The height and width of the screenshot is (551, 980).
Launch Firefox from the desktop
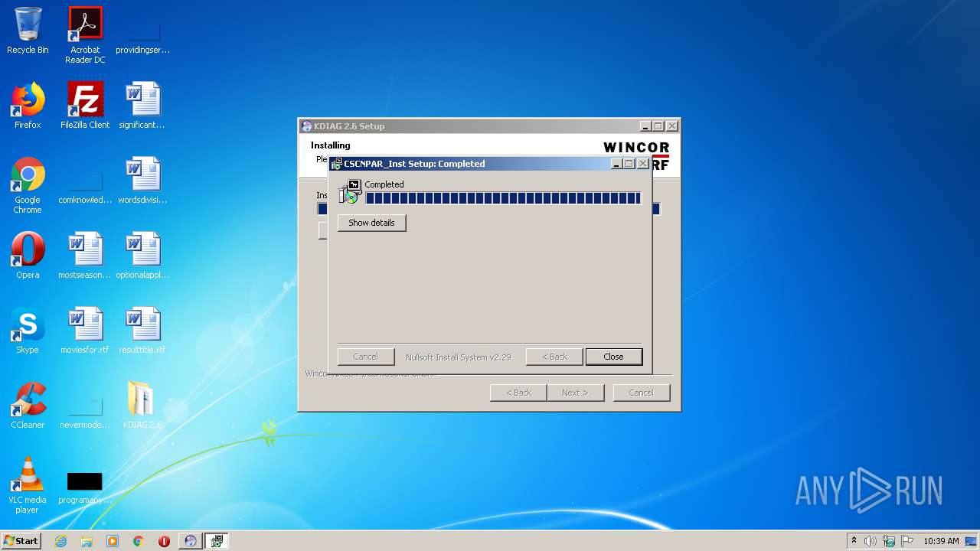[x=28, y=106]
